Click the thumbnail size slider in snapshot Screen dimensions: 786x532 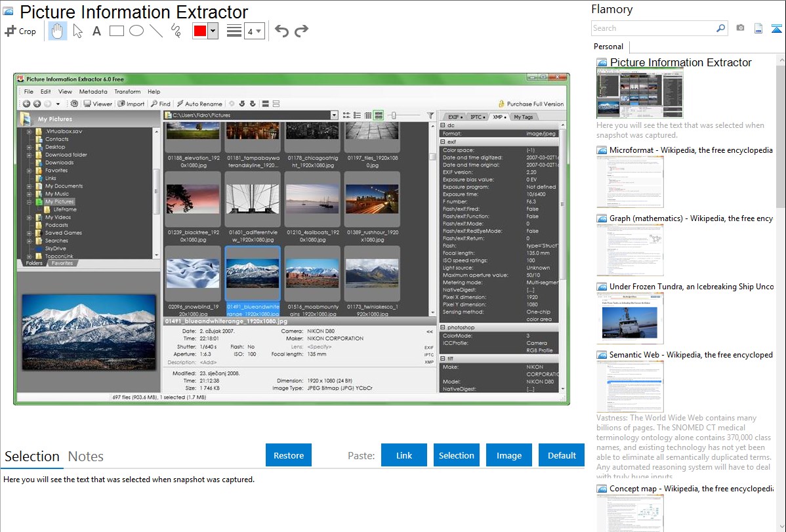point(394,115)
